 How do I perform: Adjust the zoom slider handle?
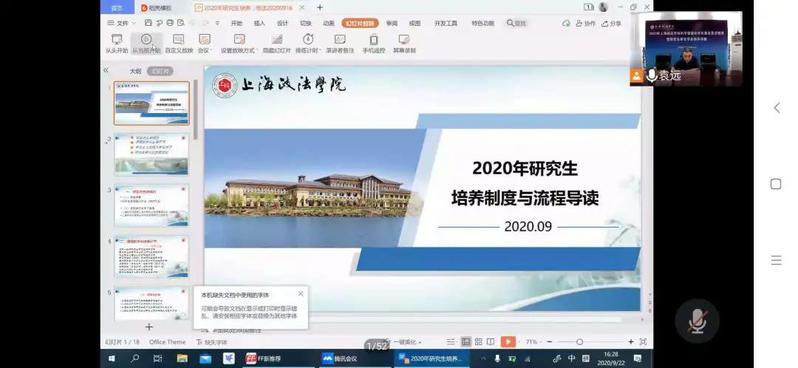[579, 342]
